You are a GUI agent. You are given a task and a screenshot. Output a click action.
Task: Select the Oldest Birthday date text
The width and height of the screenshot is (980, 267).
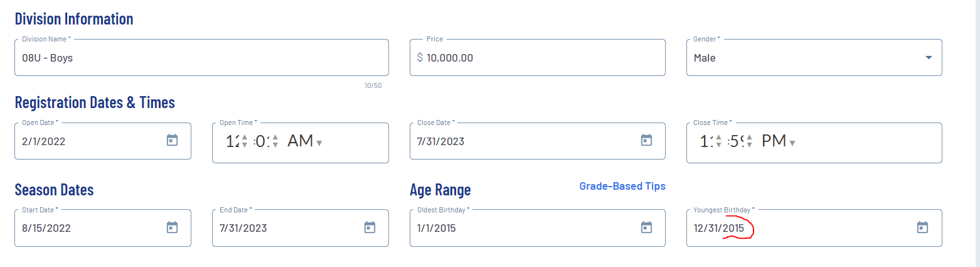tap(436, 228)
